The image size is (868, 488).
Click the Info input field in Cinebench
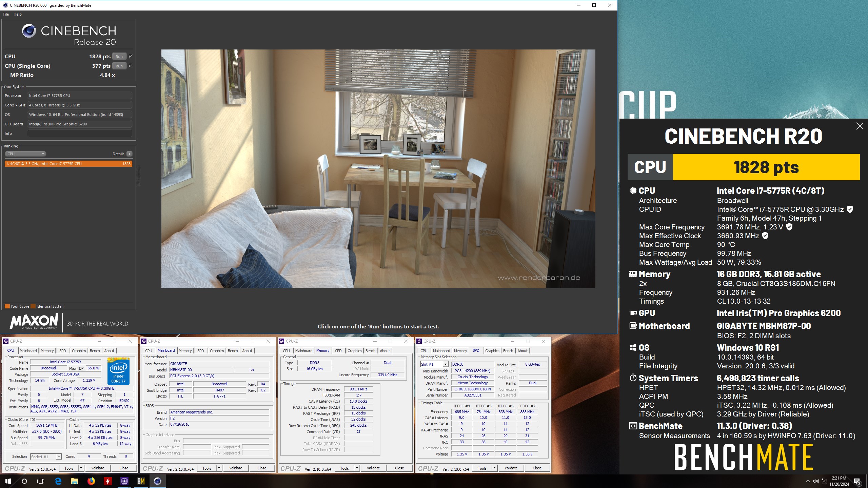(80, 134)
